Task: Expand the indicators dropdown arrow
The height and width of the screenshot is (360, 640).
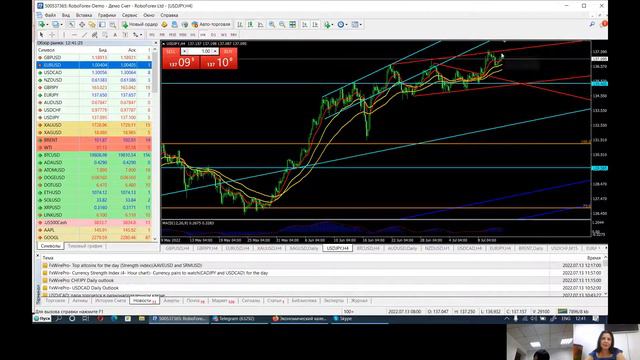Action: (x=333, y=24)
